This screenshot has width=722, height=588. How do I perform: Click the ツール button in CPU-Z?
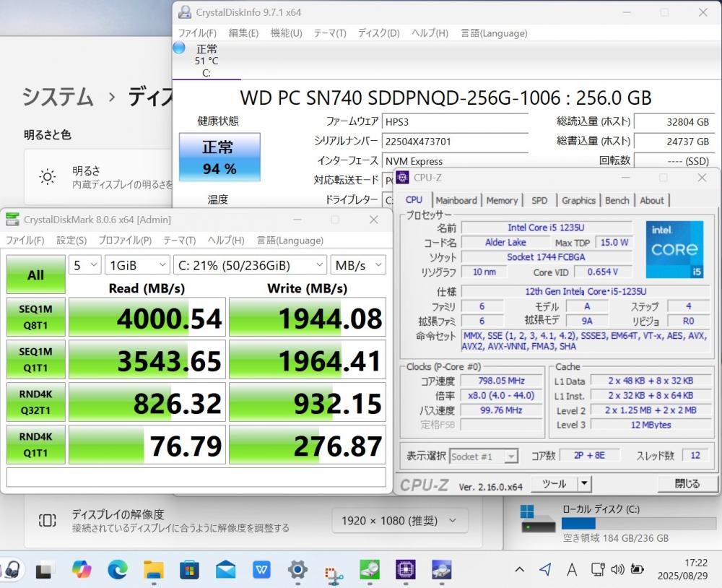554,483
